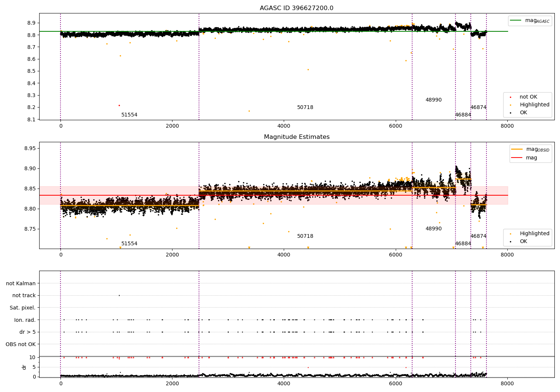560x392 pixels.
Task: Click obsid label 46884 in top plot
Action: pyautogui.click(x=463, y=115)
